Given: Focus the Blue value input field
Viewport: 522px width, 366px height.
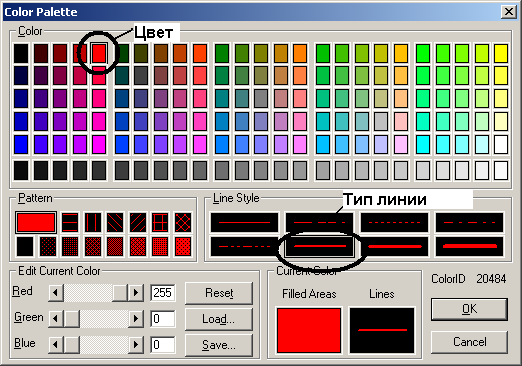Looking at the screenshot, I should 163,344.
